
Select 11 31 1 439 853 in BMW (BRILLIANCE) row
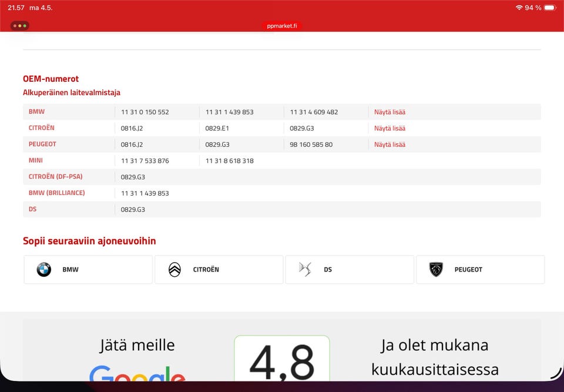[x=145, y=193]
